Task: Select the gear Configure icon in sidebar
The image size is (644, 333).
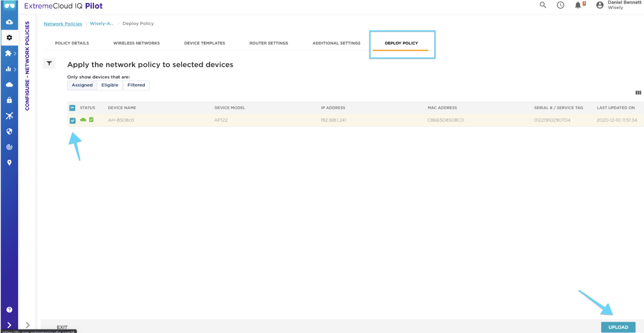Action: pyautogui.click(x=9, y=37)
